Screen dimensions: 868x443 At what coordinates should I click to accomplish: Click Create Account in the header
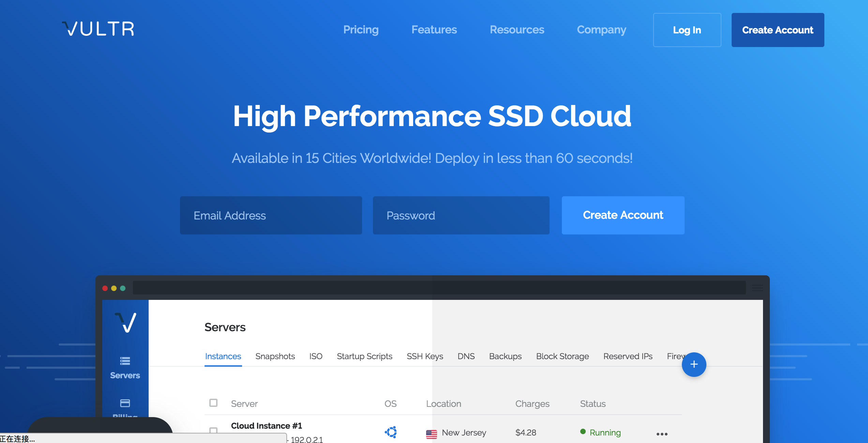click(x=778, y=30)
